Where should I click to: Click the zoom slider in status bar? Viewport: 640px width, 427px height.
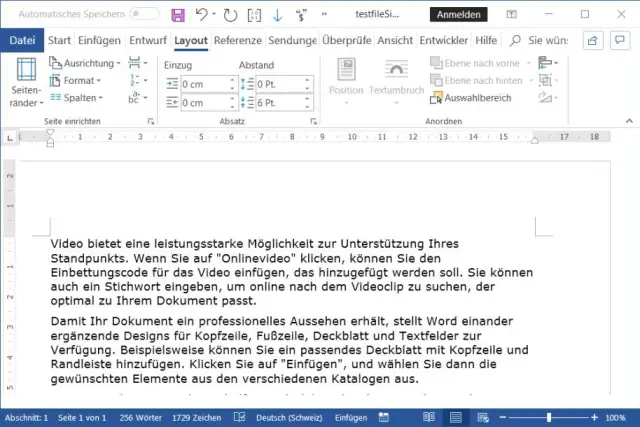548,416
